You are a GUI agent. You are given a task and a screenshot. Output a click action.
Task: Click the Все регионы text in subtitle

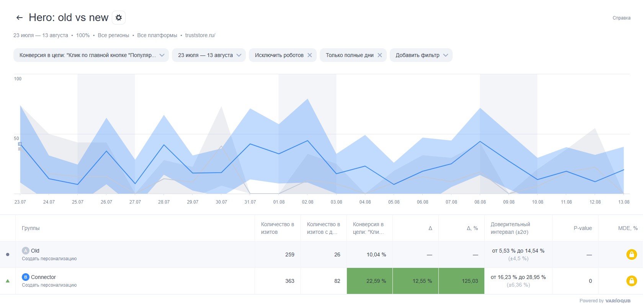point(113,35)
